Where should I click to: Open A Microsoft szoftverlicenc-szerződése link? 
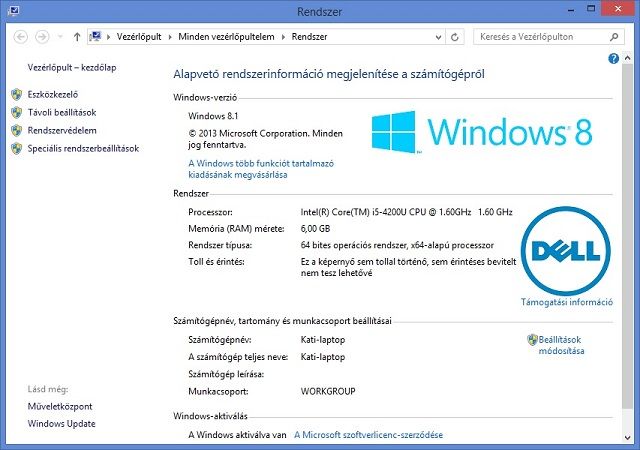(368, 435)
